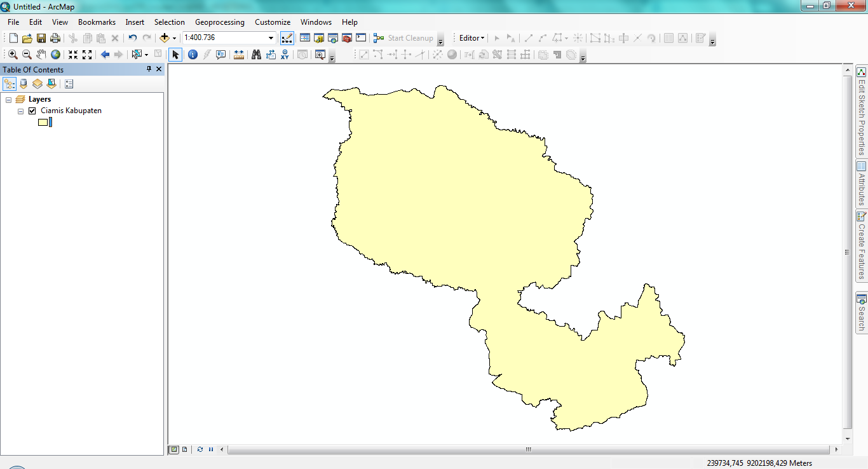Click the Print icon
Viewport: 868px width, 469px height.
[x=55, y=38]
